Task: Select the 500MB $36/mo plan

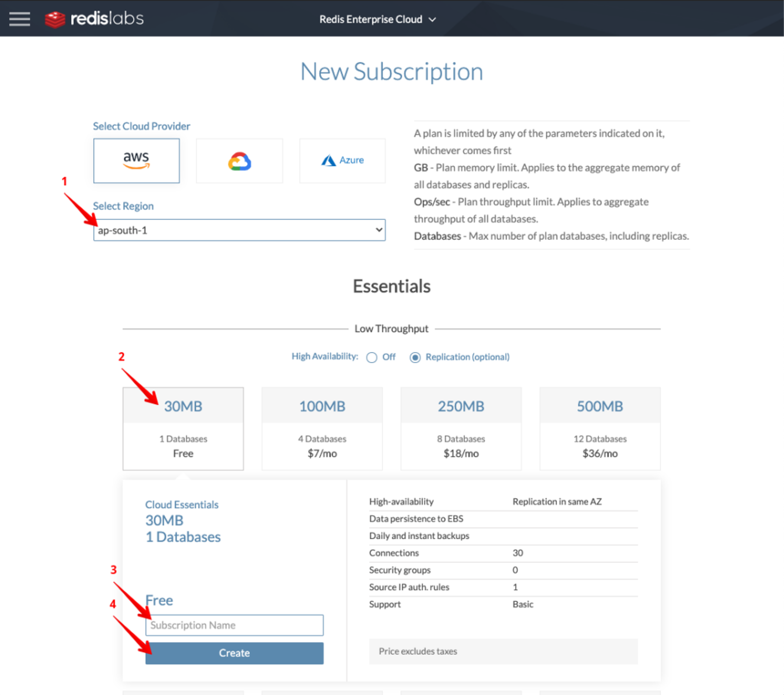Action: [x=600, y=428]
